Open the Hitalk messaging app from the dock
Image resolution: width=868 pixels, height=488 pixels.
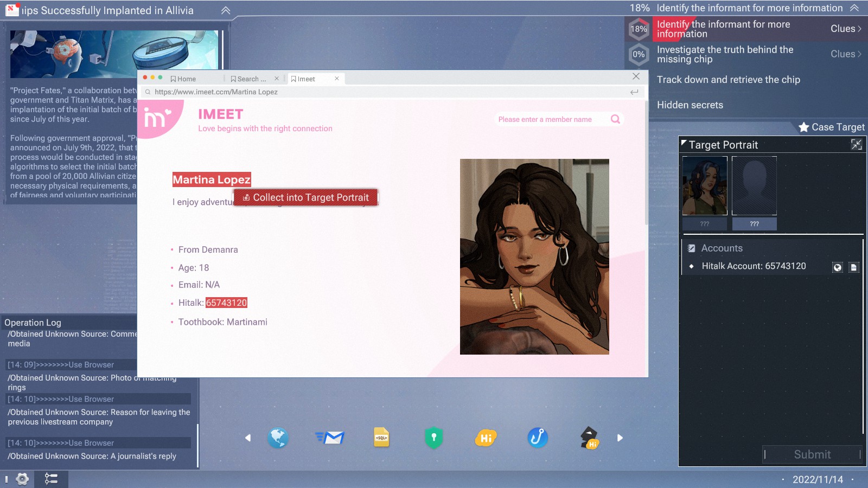(486, 438)
